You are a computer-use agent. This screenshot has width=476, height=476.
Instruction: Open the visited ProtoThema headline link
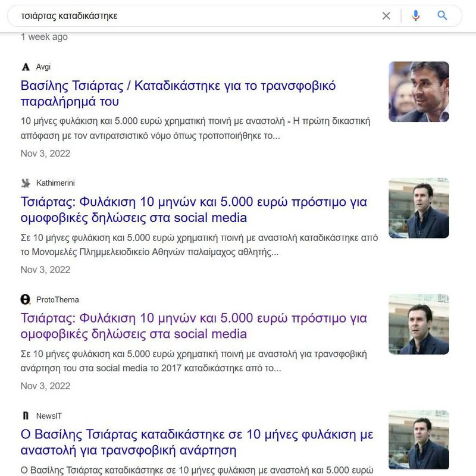194,326
